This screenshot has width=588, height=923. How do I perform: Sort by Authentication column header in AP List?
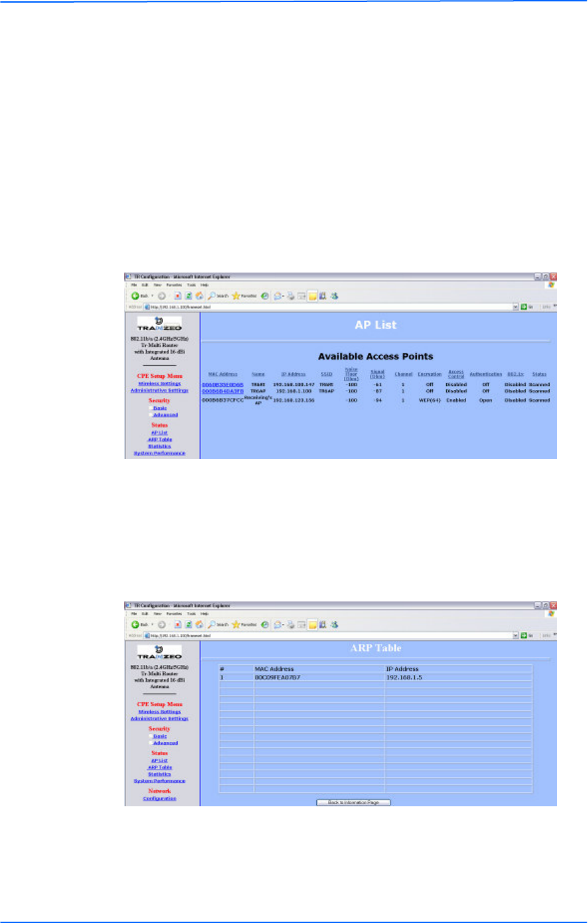485,375
